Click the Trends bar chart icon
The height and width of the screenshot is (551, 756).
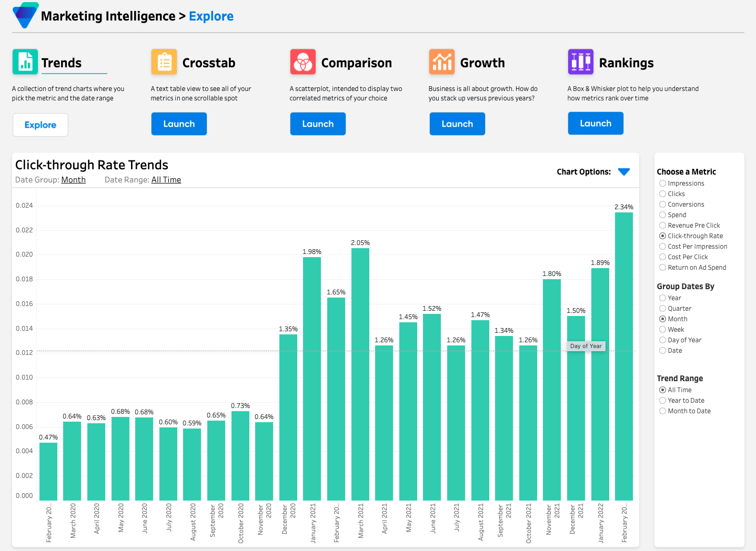click(24, 62)
